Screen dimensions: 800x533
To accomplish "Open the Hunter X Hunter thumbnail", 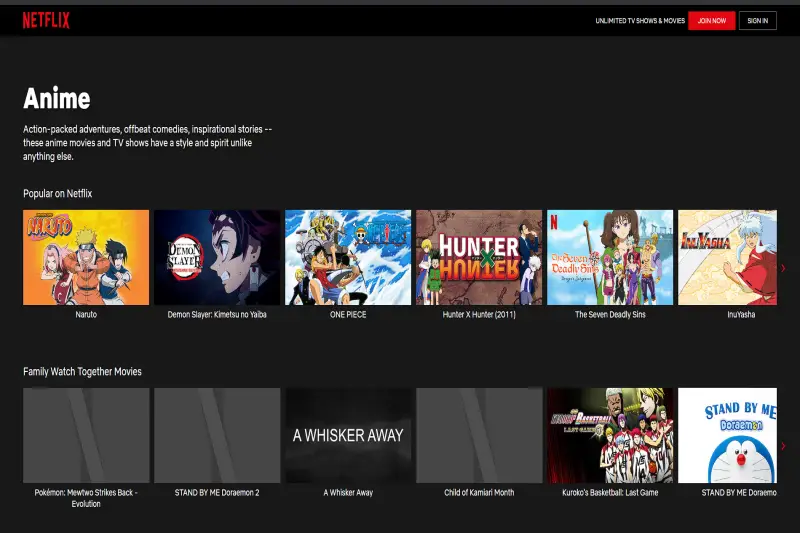I will pyautogui.click(x=479, y=258).
